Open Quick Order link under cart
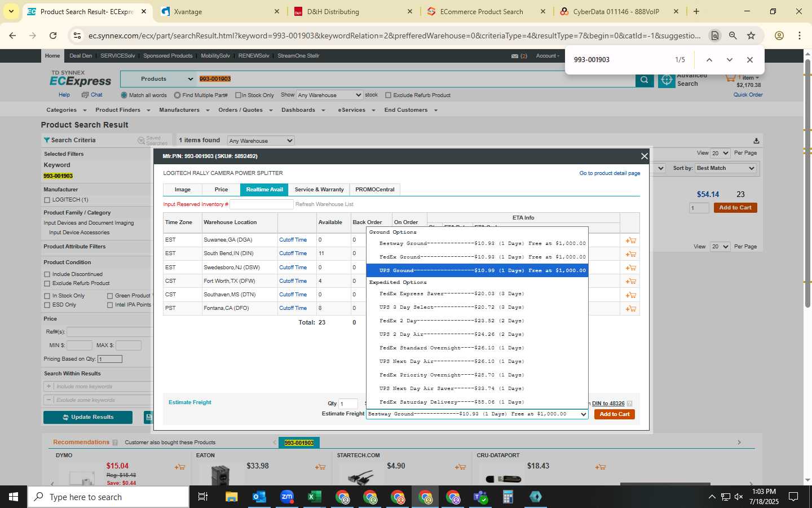 [x=748, y=95]
